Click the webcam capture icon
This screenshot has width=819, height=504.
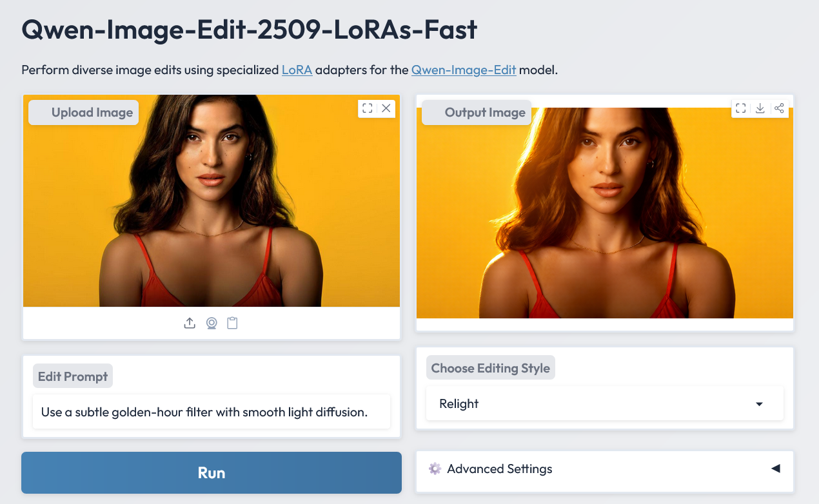(x=211, y=323)
